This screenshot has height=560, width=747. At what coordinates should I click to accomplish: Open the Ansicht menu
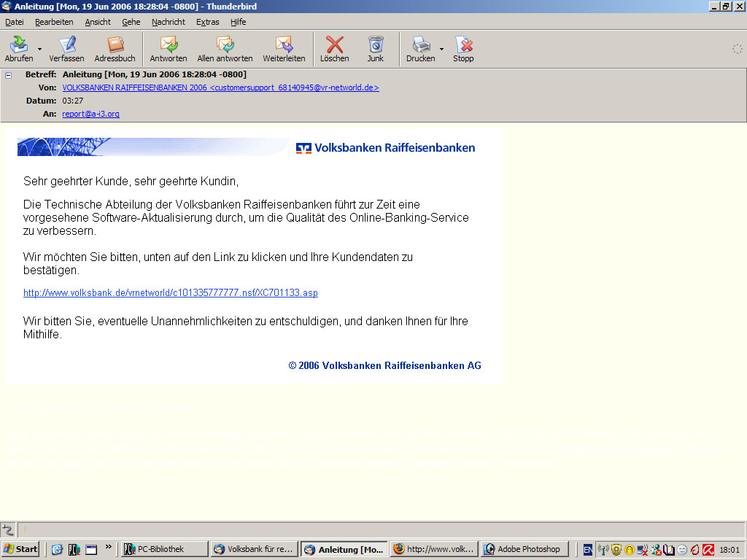coord(98,22)
